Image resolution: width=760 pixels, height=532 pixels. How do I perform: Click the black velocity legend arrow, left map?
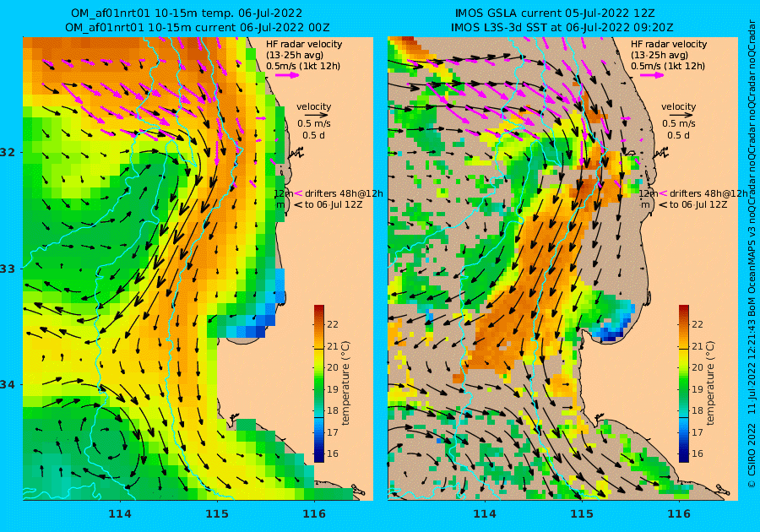coord(317,116)
